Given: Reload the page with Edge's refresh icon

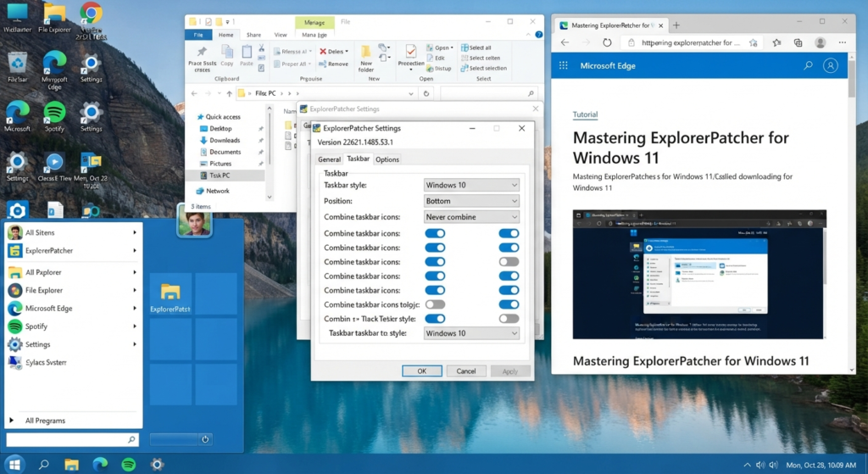Looking at the screenshot, I should [607, 42].
